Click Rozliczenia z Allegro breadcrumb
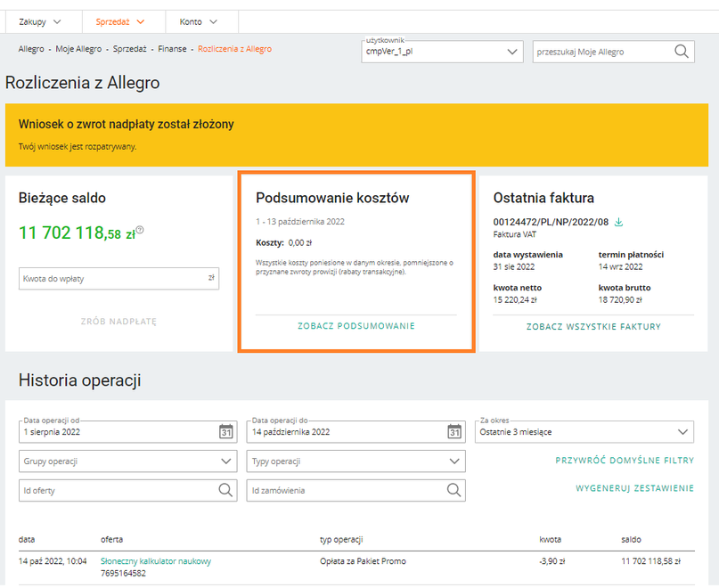The height and width of the screenshot is (588, 719). tap(235, 49)
